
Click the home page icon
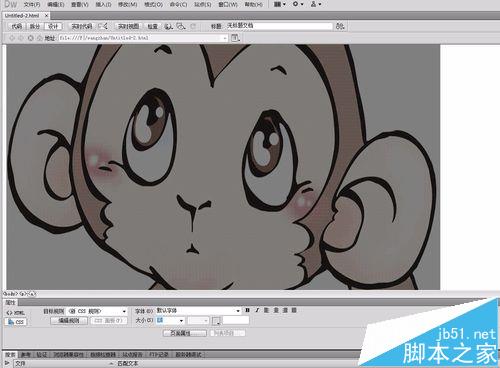pyautogui.click(x=39, y=38)
